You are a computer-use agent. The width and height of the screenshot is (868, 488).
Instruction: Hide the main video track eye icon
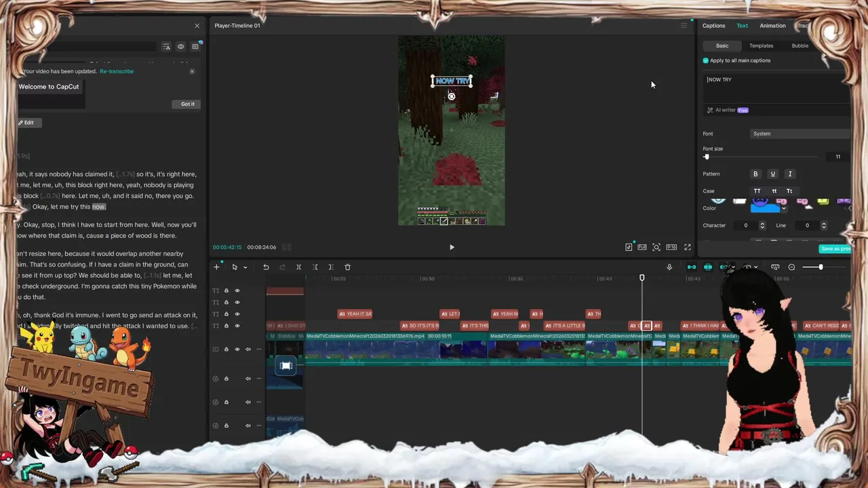tap(237, 349)
